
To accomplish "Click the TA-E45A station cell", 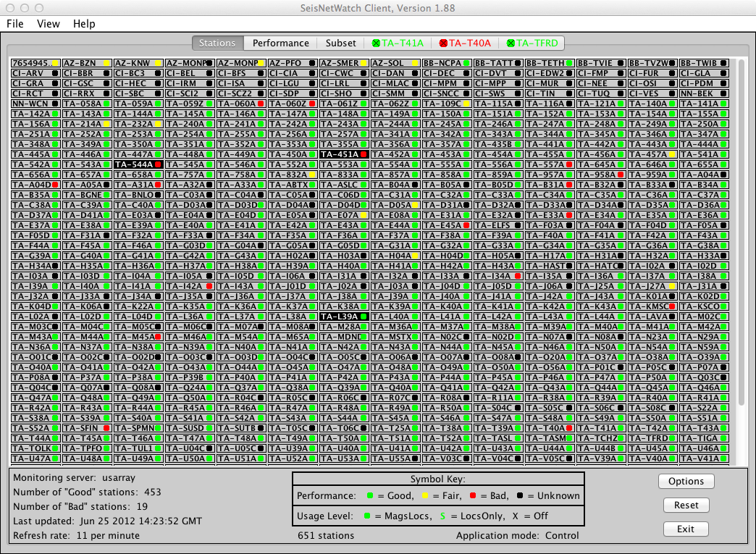I will [447, 225].
